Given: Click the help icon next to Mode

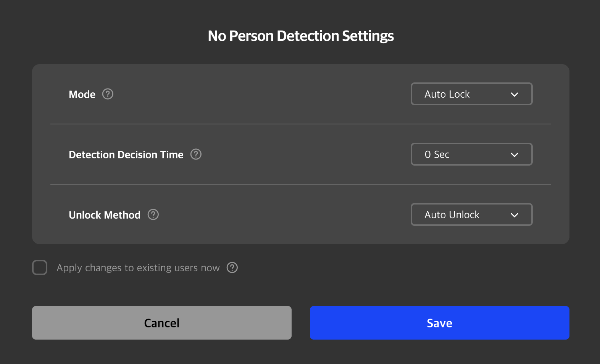Looking at the screenshot, I should [107, 94].
